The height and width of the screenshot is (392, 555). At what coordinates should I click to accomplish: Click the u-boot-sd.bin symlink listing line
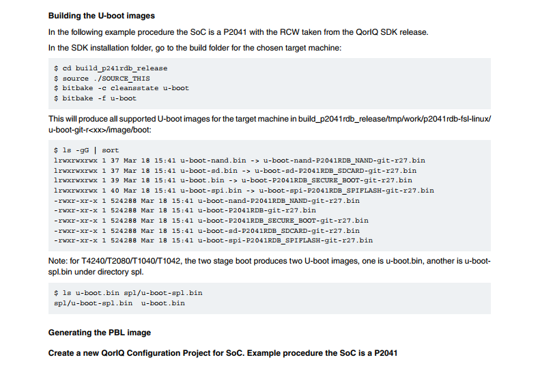click(235, 171)
